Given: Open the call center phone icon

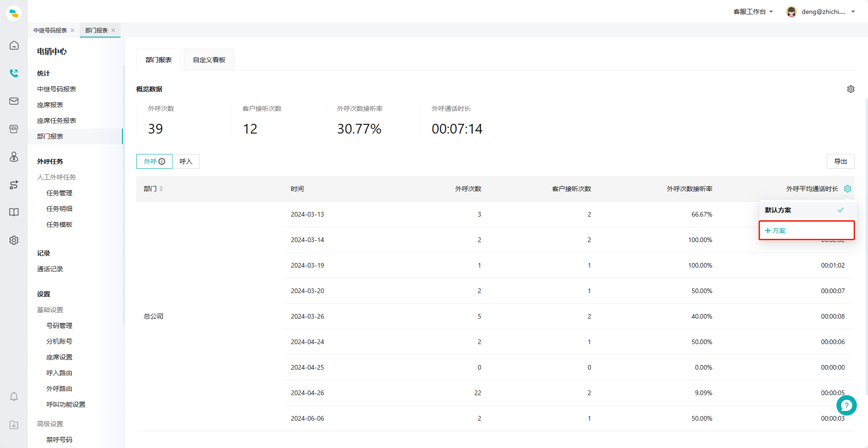Looking at the screenshot, I should (x=14, y=73).
